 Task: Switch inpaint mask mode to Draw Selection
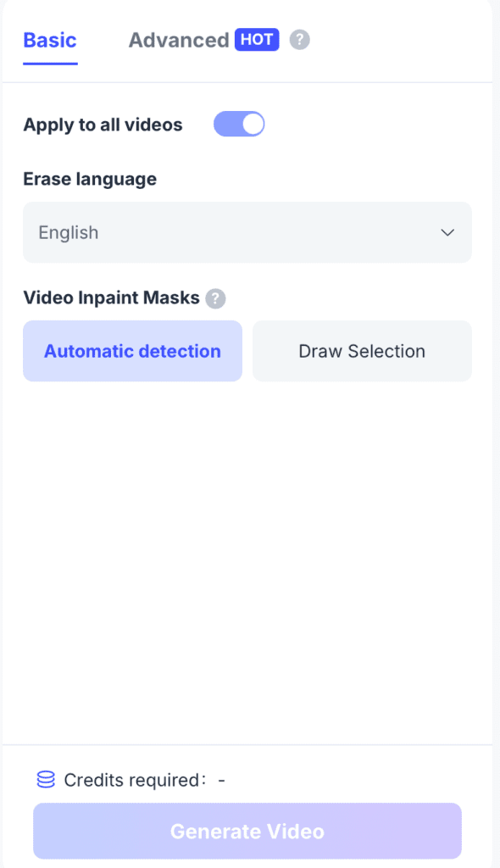tap(362, 351)
